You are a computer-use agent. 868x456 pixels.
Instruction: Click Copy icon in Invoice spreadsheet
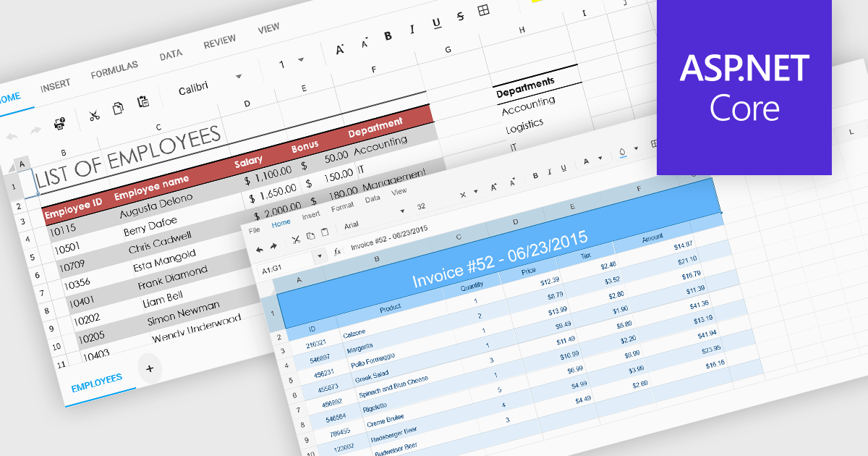click(310, 236)
